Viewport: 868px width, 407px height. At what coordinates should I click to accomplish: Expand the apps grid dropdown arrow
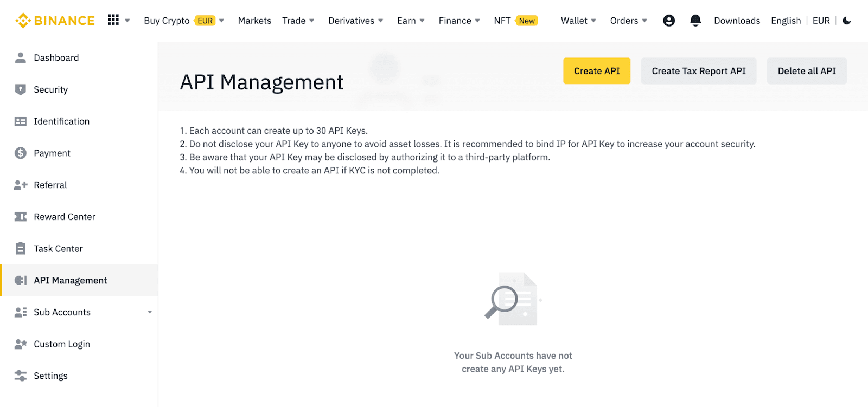pyautogui.click(x=127, y=21)
